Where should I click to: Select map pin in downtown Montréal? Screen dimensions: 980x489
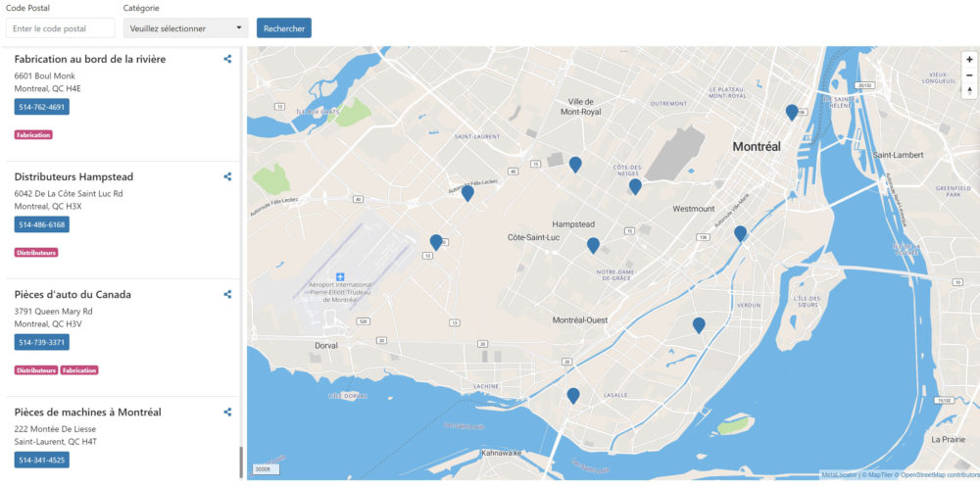792,112
